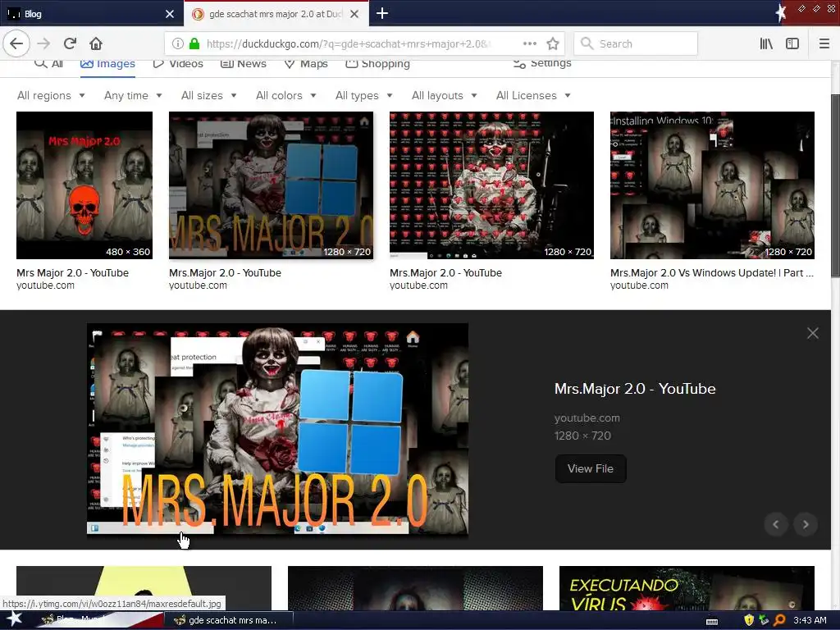Expand the All sizes filter
840x630 pixels.
coord(209,95)
